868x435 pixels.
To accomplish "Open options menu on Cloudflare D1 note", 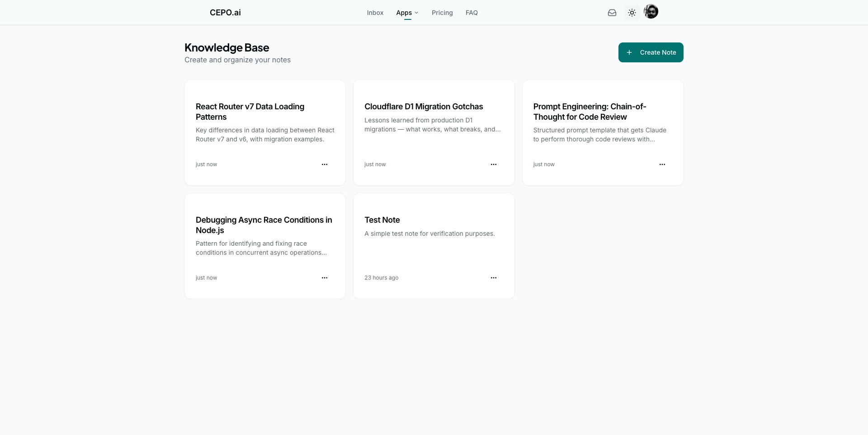I will tap(493, 164).
